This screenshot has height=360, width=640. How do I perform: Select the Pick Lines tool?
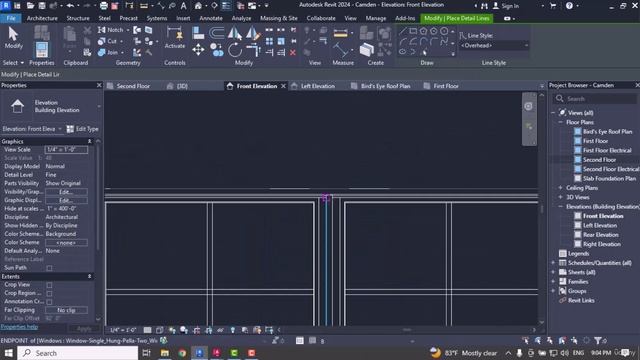tap(424, 52)
